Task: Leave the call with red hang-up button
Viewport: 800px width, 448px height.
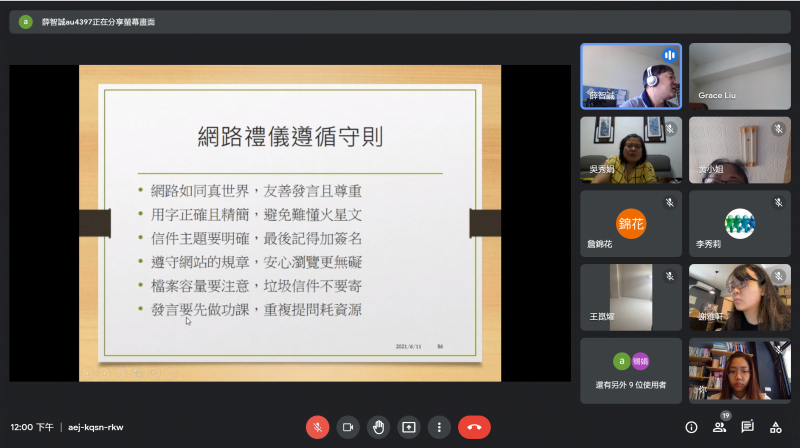Action: coord(474,427)
